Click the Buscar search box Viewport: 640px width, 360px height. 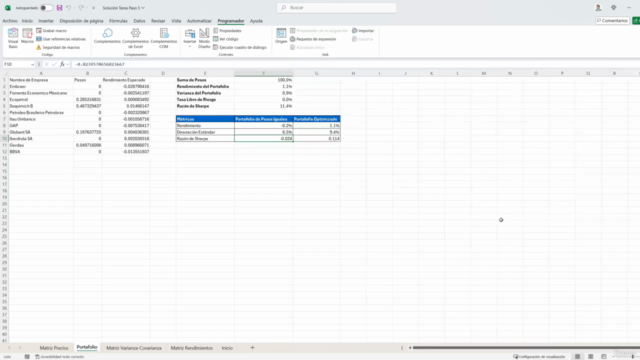pyautogui.click(x=336, y=8)
